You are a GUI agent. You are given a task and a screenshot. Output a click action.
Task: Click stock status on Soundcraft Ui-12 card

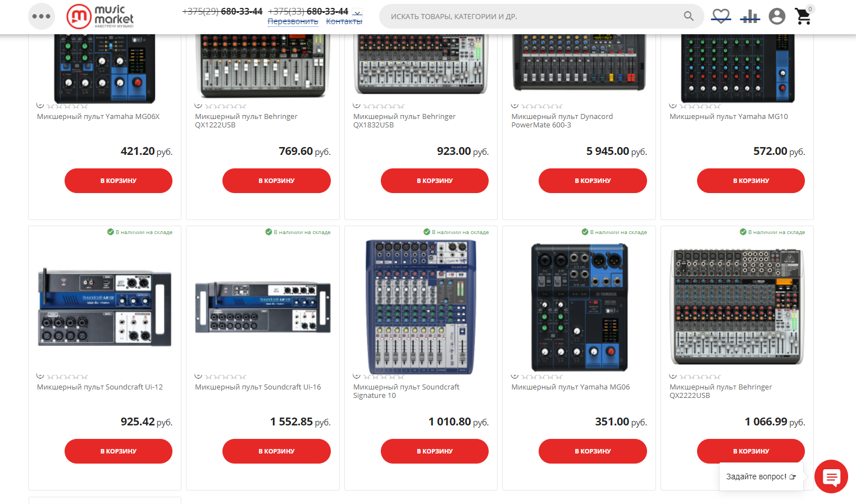[140, 232]
